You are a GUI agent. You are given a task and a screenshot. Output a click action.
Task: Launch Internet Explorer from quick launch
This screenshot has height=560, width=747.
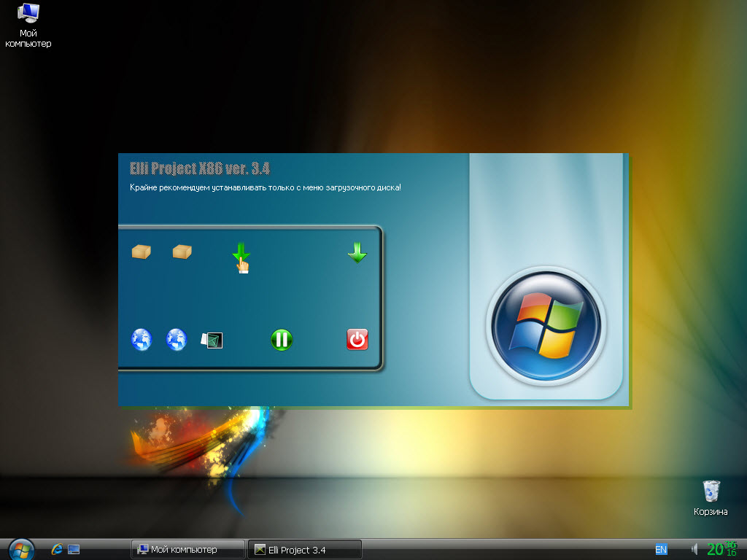(57, 550)
